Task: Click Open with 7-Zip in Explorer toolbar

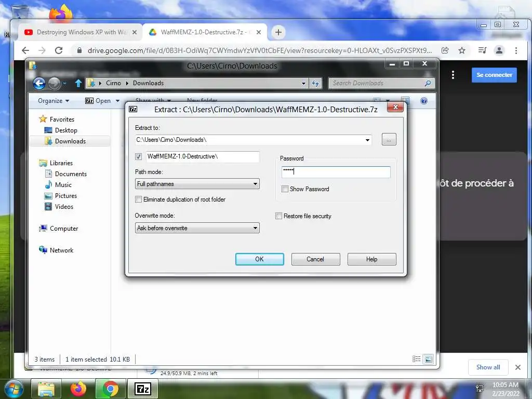Action: 98,101
